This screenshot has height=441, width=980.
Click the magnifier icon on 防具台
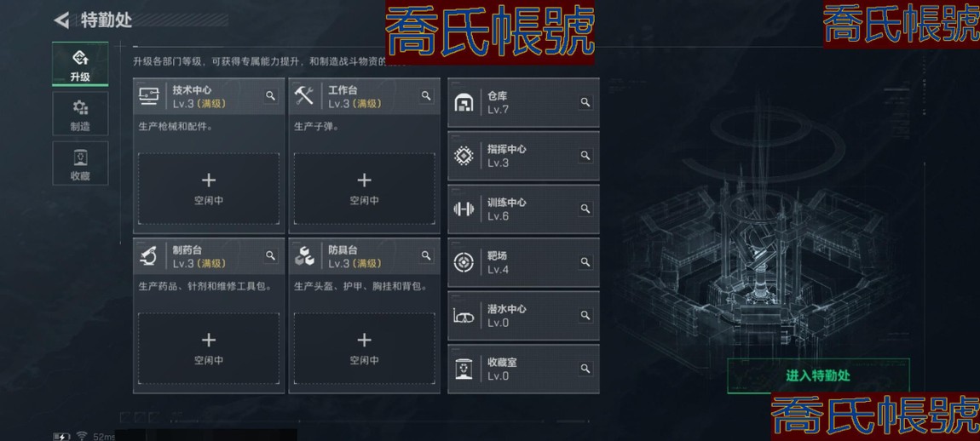coord(426,255)
